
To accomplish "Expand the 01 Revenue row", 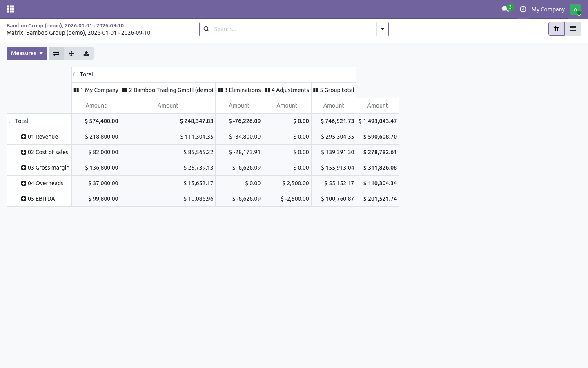I will pyautogui.click(x=40, y=137).
